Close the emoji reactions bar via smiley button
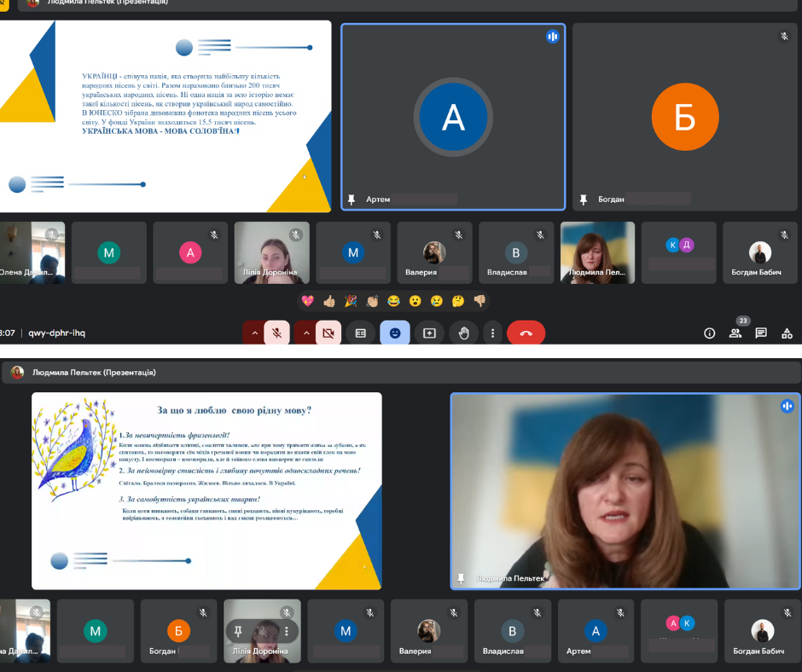This screenshot has height=672, width=802. [395, 333]
